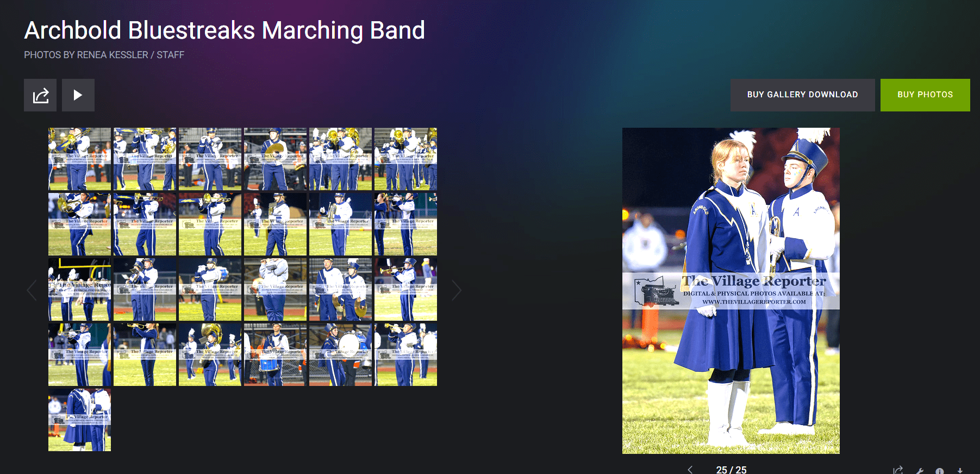Image resolution: width=980 pixels, height=474 pixels.
Task: Show photo info with the info icon
Action: [x=940, y=471]
